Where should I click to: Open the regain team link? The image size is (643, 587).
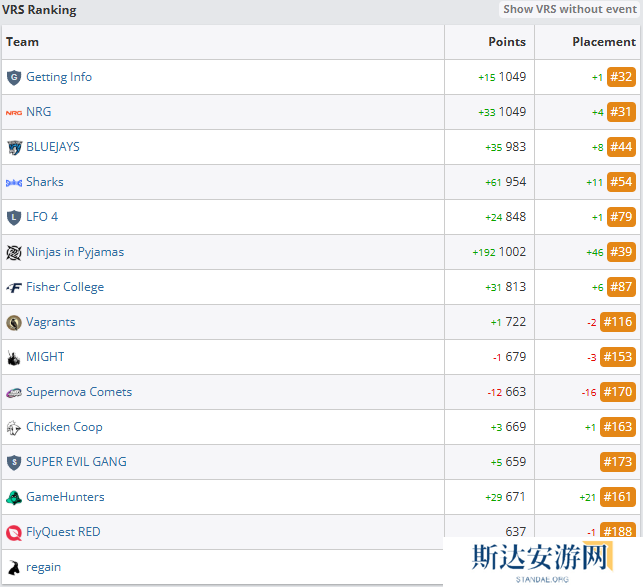pos(43,567)
